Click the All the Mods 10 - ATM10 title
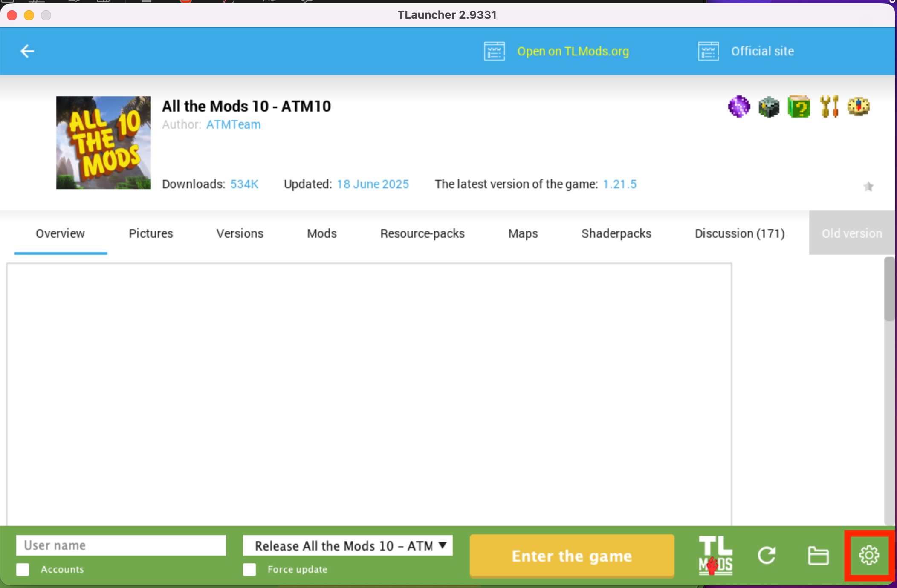Image resolution: width=897 pixels, height=588 pixels. 246,106
